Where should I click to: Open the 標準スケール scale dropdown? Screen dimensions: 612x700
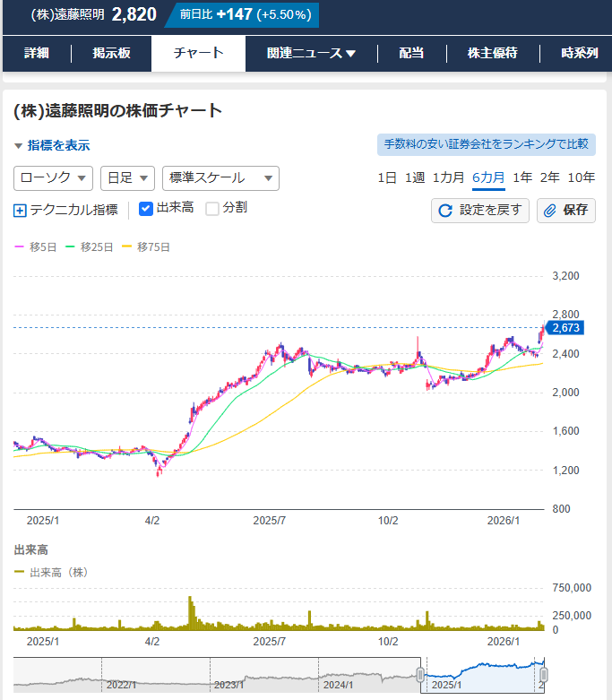pyautogui.click(x=220, y=178)
